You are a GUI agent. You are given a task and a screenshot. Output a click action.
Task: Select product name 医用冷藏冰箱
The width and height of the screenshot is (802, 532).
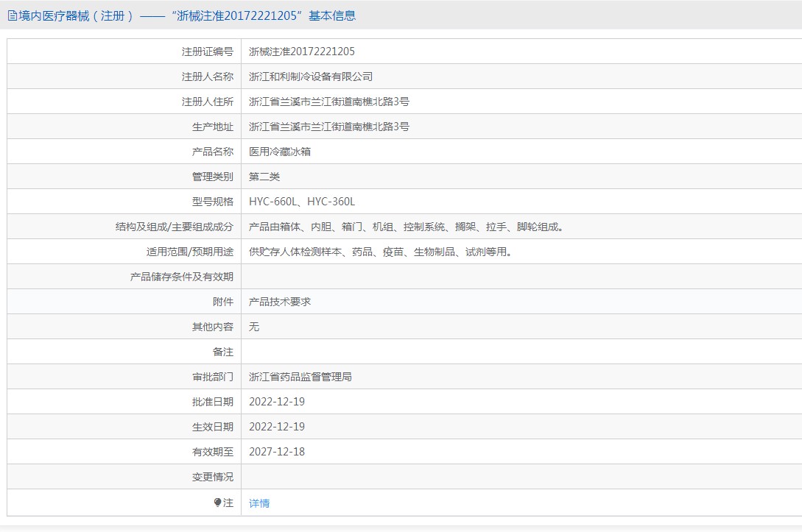point(280,152)
